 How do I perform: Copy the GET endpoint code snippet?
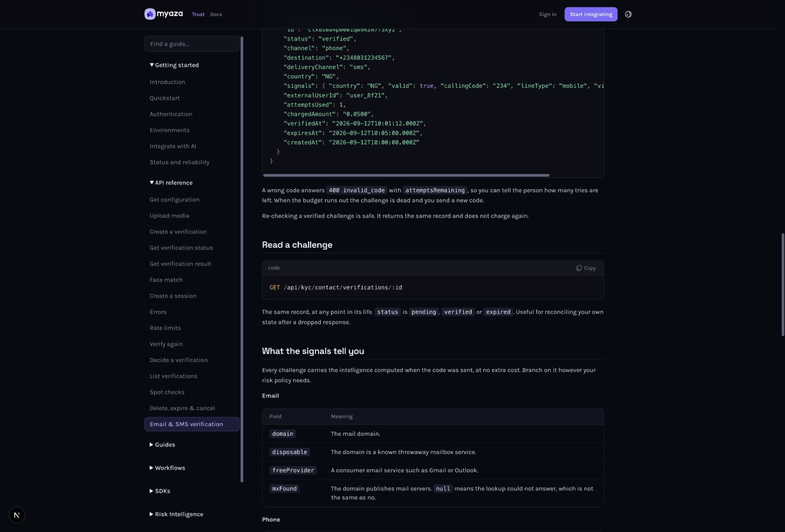pyautogui.click(x=586, y=268)
